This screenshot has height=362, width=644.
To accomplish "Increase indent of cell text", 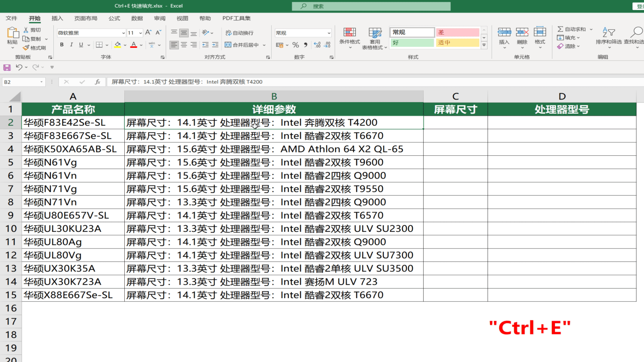I will 215,45.
